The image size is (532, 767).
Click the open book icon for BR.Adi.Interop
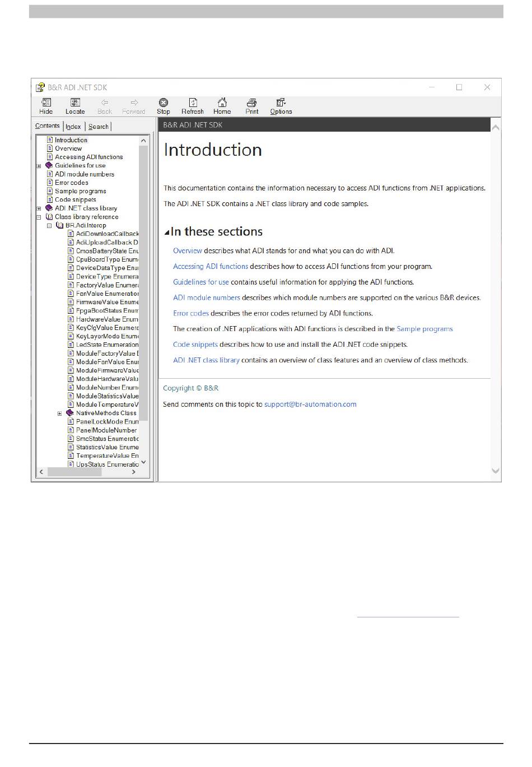(60, 225)
